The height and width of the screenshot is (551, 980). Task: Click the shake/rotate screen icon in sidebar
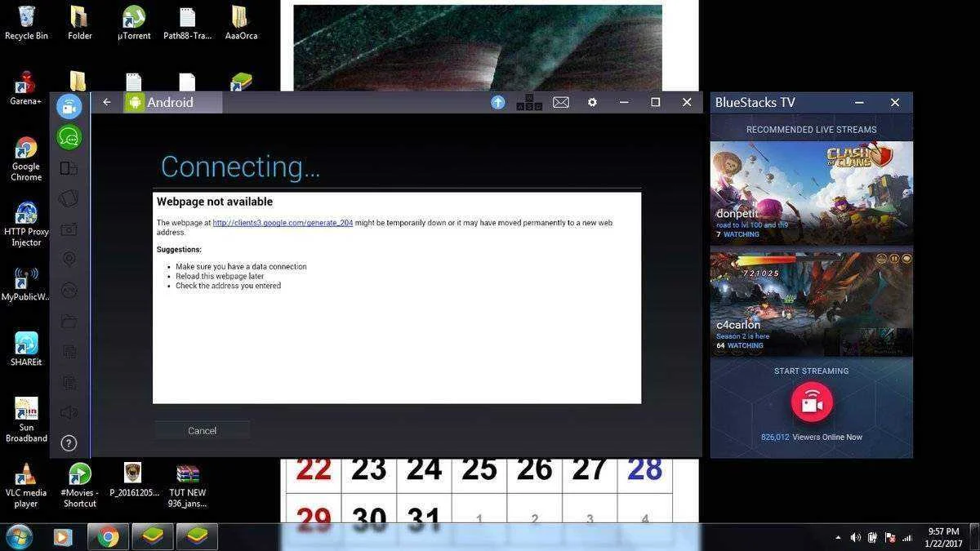click(x=69, y=198)
